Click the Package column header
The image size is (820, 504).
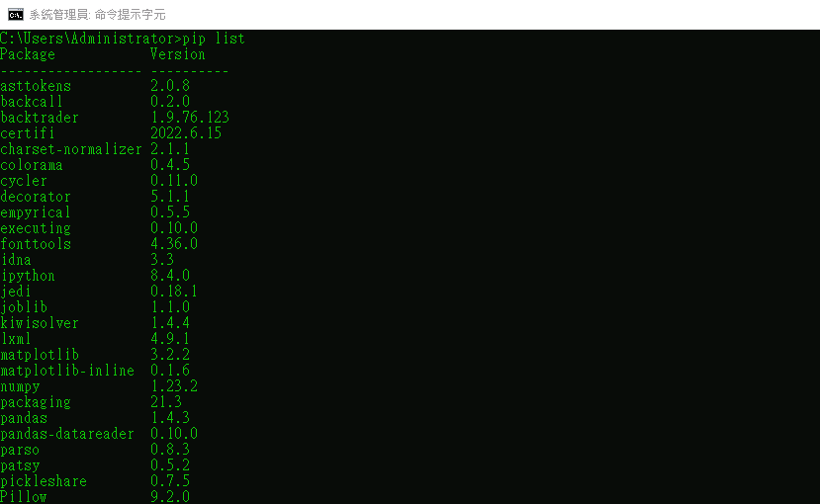[28, 54]
